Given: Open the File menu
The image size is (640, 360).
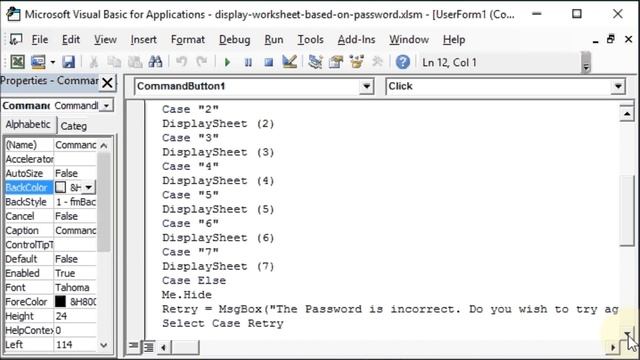Looking at the screenshot, I should (x=40, y=40).
